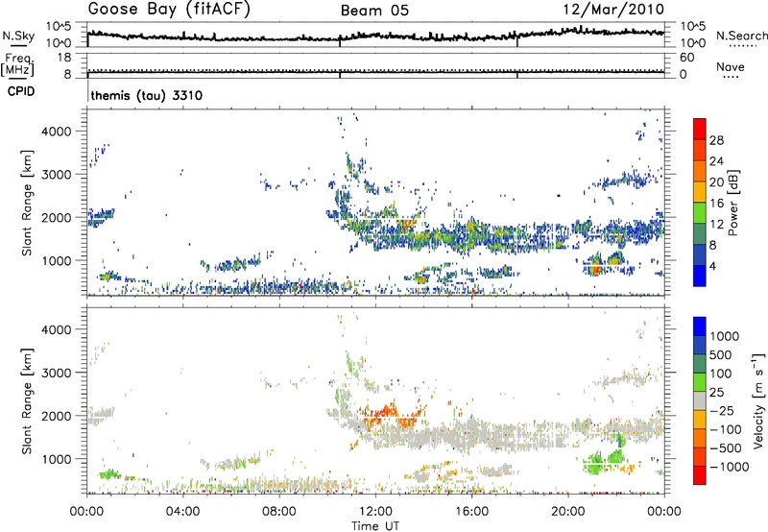Select the yellow 16–20 dB Power colorbar segment
Viewport: 768px width, 532px height.
[700, 192]
